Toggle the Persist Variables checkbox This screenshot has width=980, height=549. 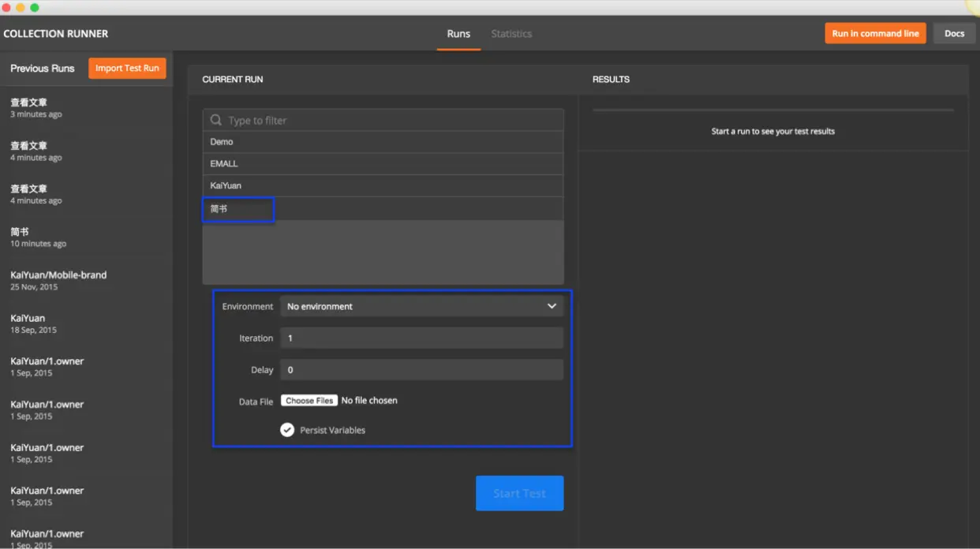pos(287,430)
